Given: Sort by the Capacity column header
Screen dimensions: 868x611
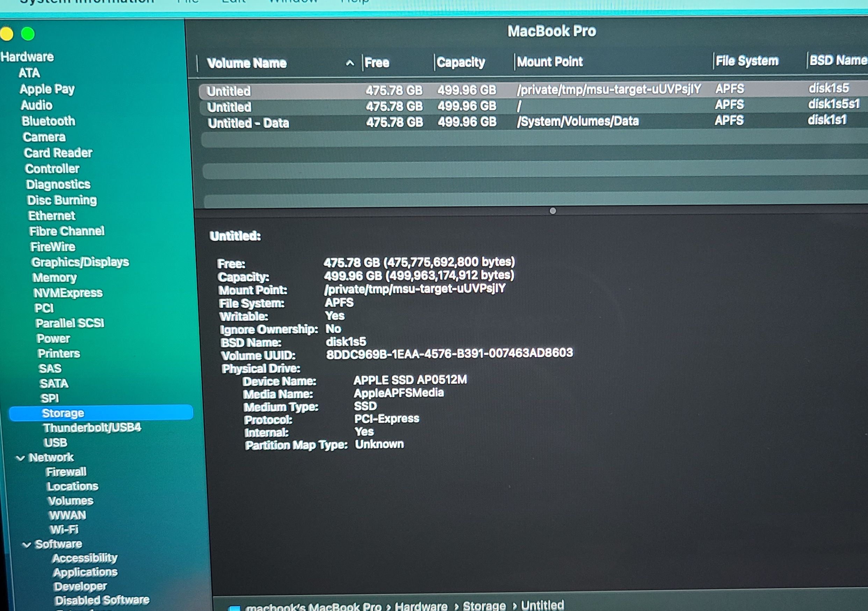Looking at the screenshot, I should pyautogui.click(x=461, y=62).
